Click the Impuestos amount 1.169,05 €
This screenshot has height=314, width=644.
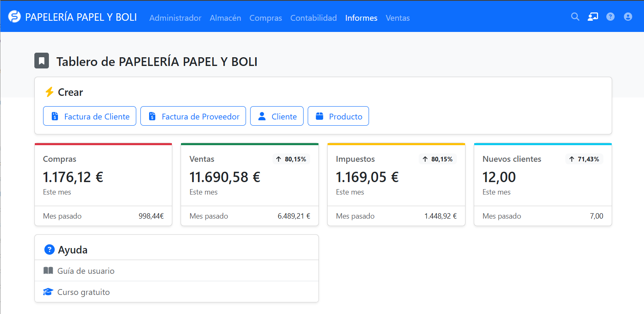tap(367, 177)
